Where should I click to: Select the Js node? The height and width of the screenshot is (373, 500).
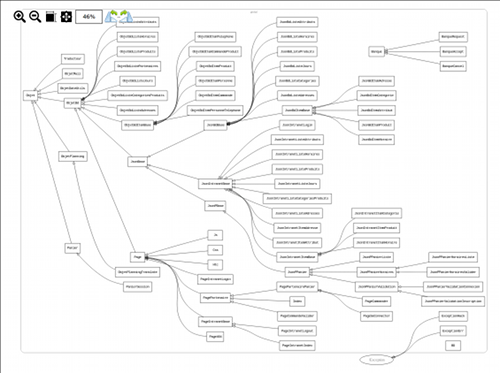pos(215,235)
